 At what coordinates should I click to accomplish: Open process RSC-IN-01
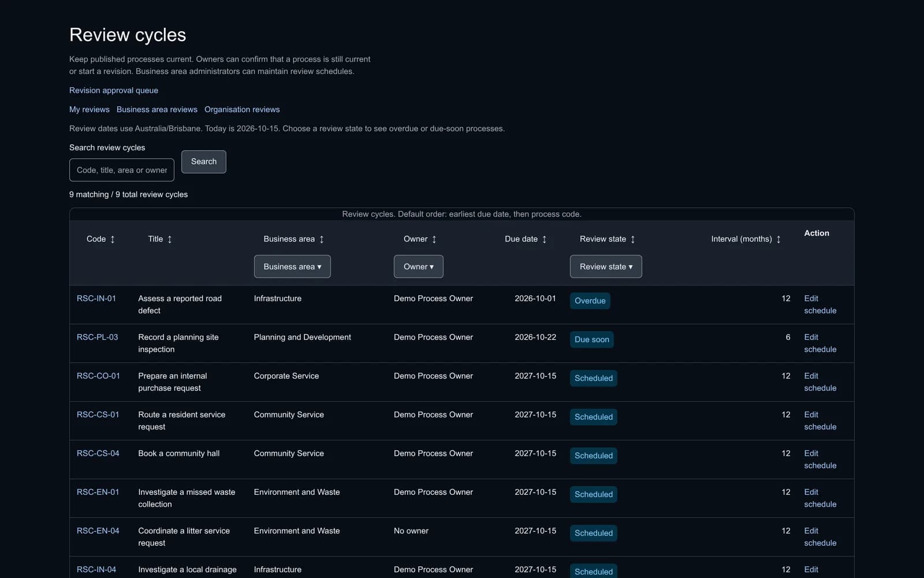96,298
